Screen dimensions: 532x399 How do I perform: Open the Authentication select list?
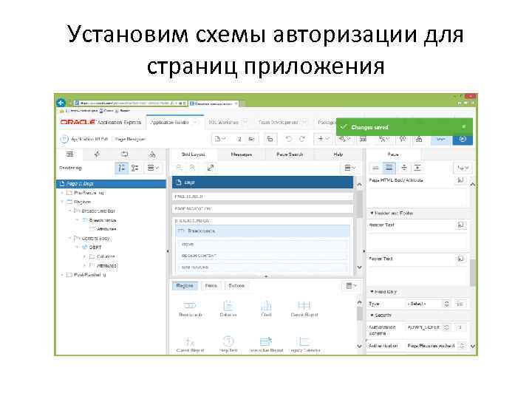(x=436, y=346)
